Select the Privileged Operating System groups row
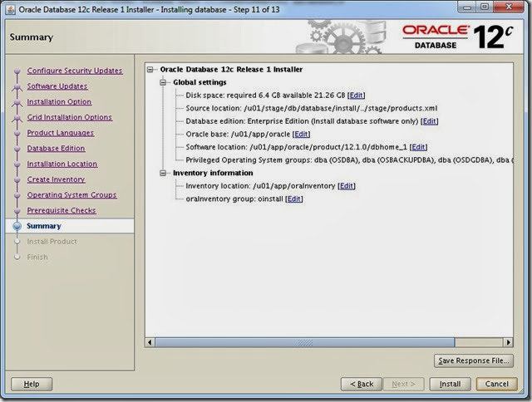 pos(349,160)
